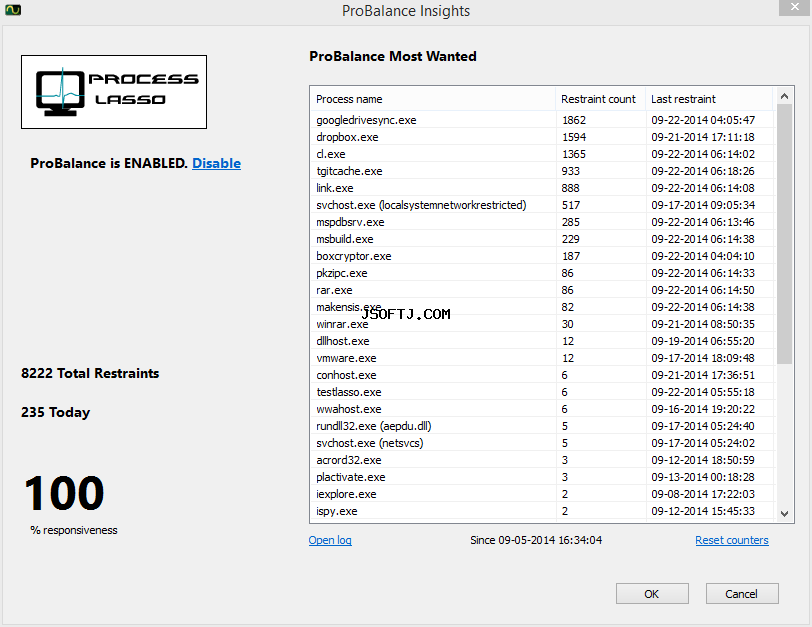Screen dimensions: 812x627
Task: Select the dllhost.exe row
Action: point(542,341)
